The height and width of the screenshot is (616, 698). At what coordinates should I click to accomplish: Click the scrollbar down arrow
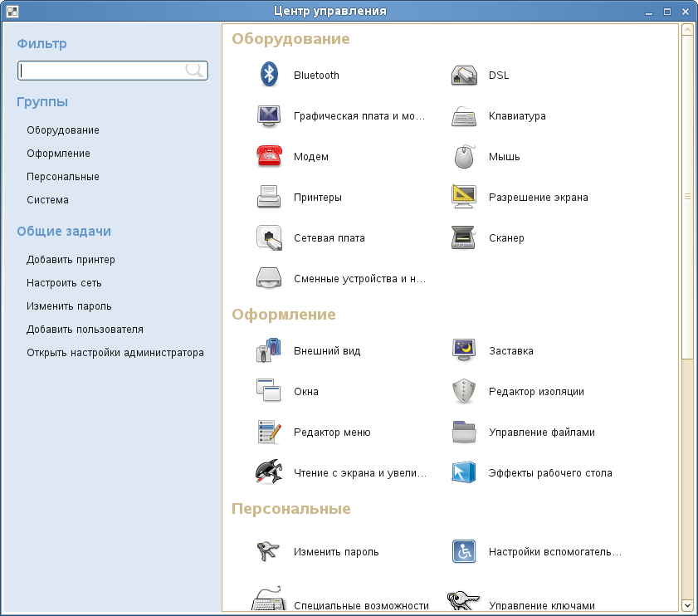(x=687, y=605)
